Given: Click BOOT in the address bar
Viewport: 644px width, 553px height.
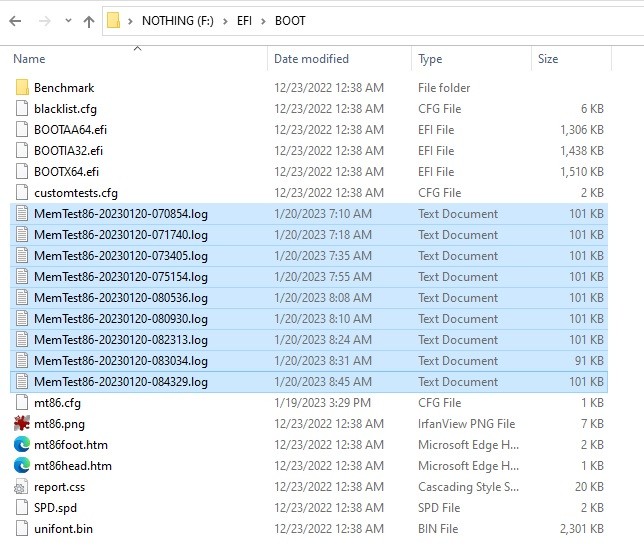Looking at the screenshot, I should tap(290, 21).
